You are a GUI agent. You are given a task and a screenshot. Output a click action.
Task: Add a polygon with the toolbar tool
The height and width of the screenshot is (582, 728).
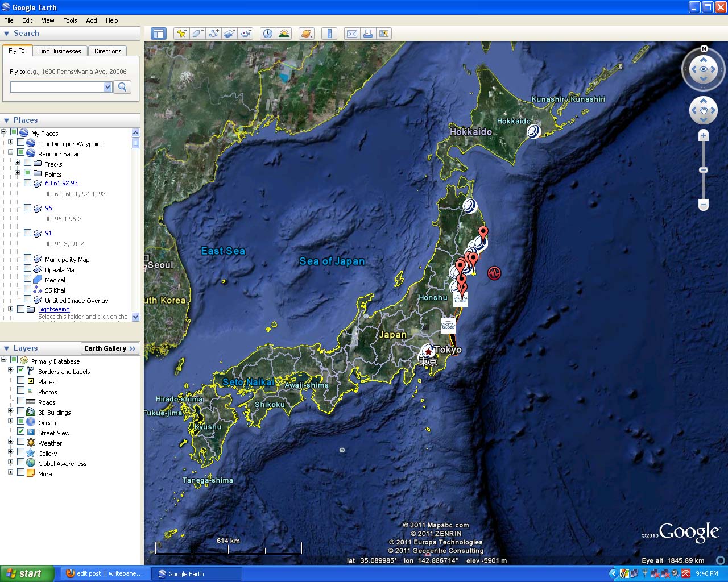pyautogui.click(x=197, y=34)
